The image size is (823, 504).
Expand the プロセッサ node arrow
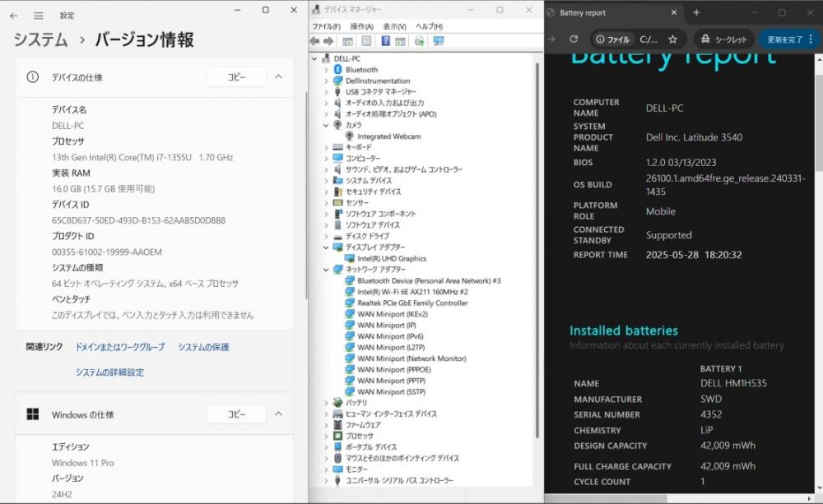point(326,436)
